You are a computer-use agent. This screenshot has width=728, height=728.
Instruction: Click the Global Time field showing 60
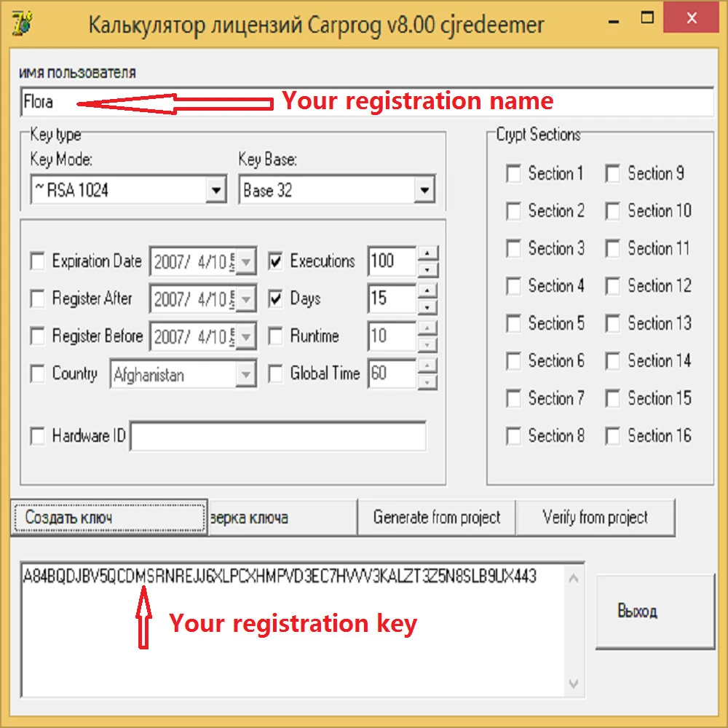coord(393,373)
